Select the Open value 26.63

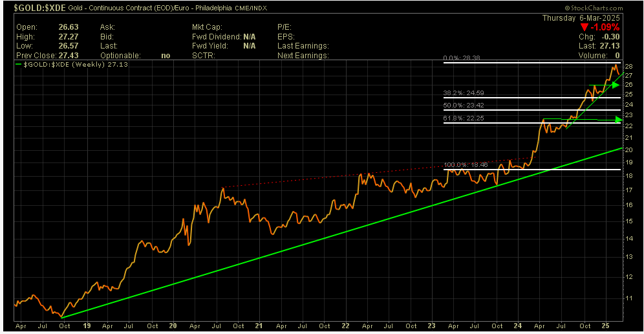pos(68,27)
